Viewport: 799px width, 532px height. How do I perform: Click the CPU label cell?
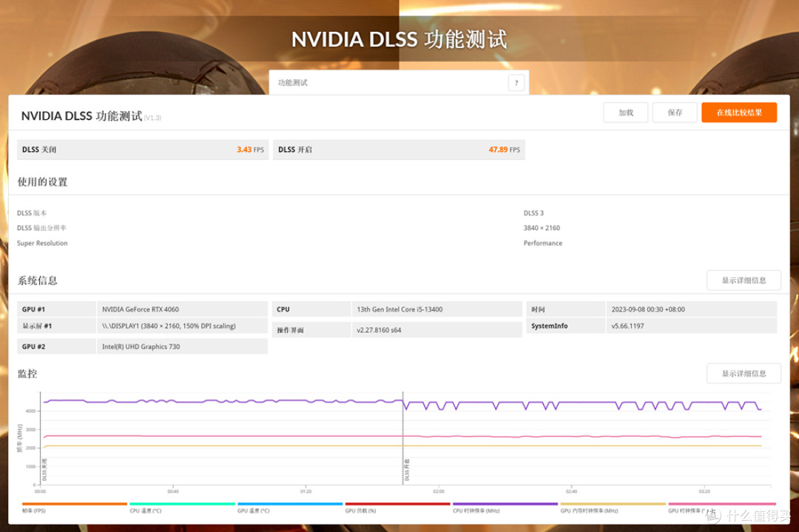tap(311, 309)
